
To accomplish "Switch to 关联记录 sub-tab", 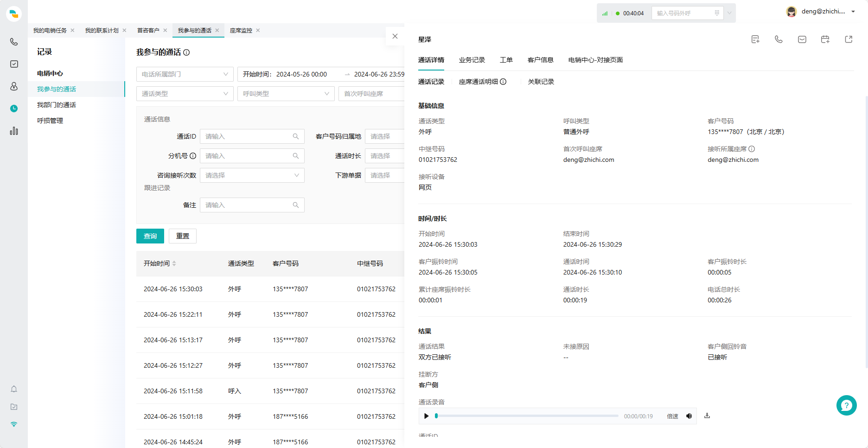I will [541, 82].
